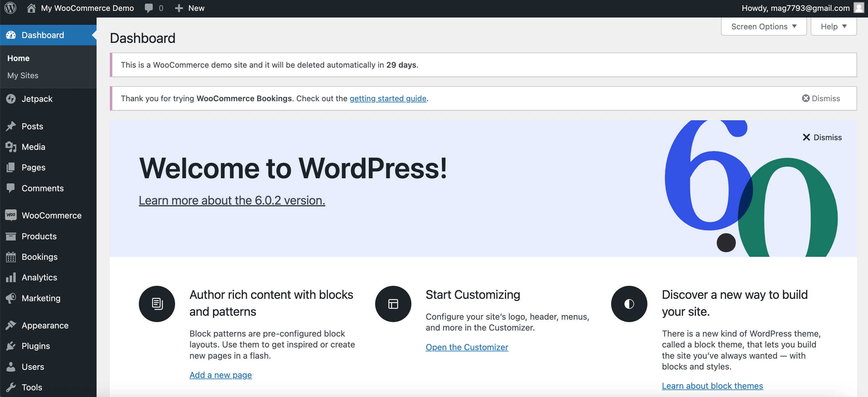Click the Marketing megaphone icon
The image size is (868, 397).
click(11, 298)
